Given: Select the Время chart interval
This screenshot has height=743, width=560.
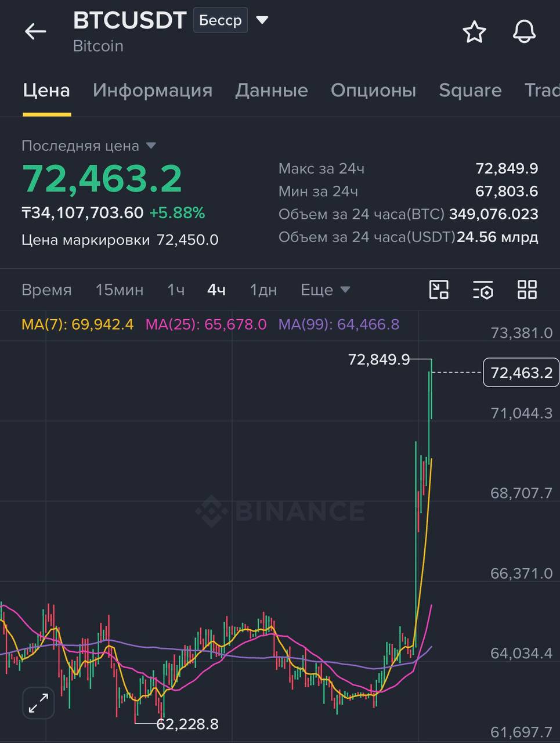Looking at the screenshot, I should click(x=46, y=290).
